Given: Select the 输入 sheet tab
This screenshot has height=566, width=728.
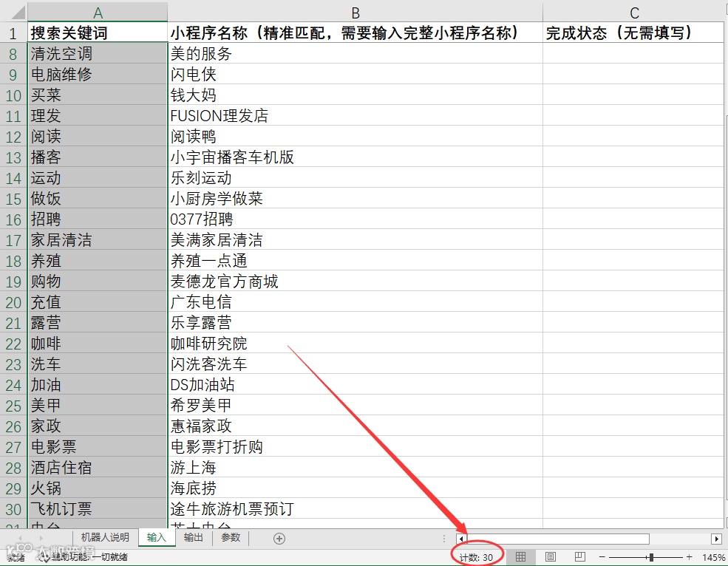Looking at the screenshot, I should pos(157,538).
